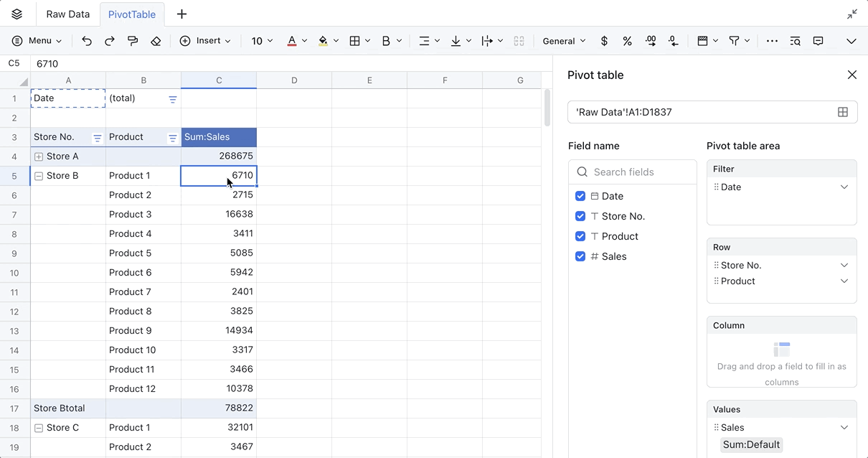Expand the Store A row group
The height and width of the screenshot is (458, 868).
tap(38, 156)
